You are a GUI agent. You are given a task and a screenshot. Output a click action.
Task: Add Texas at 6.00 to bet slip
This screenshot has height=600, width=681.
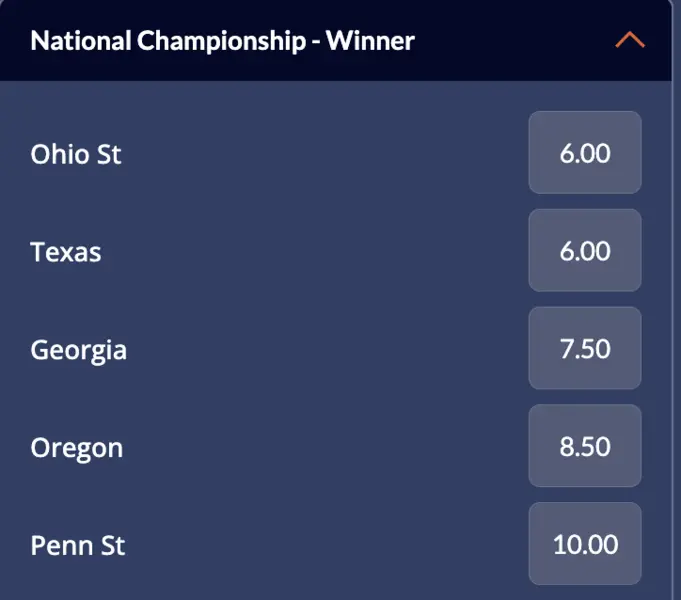pos(585,251)
